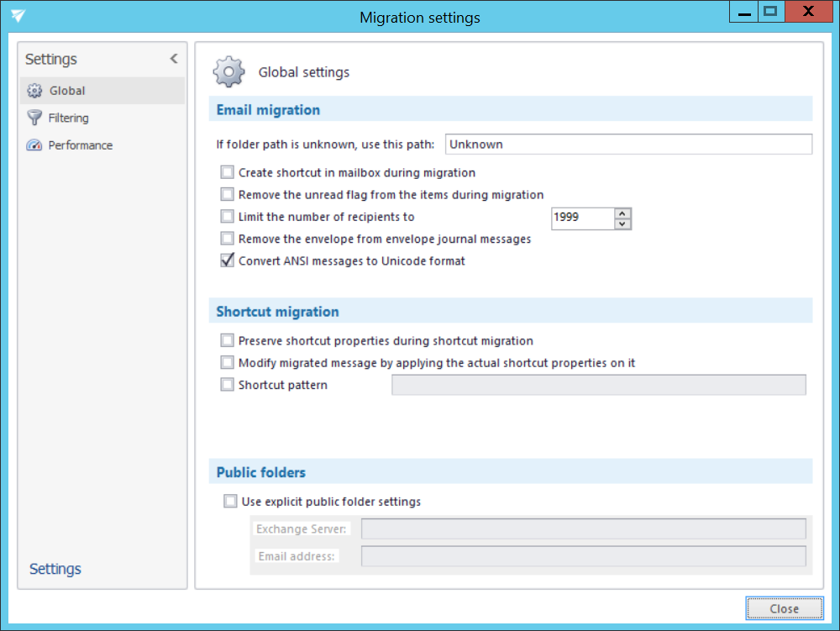Uncheck Convert ANSI messages to Unicode format
Screen dimensions: 840x631
(x=227, y=260)
